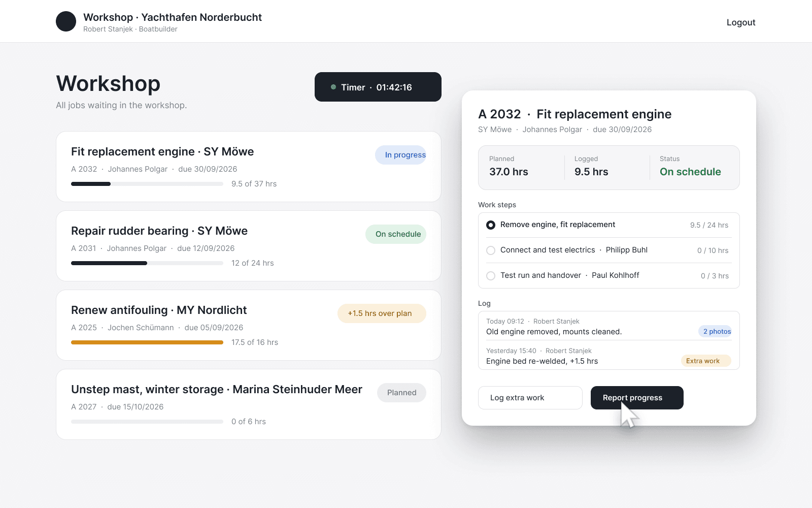Click the Planned 37.0 hrs value
This screenshot has height=508, width=812.
pyautogui.click(x=509, y=172)
